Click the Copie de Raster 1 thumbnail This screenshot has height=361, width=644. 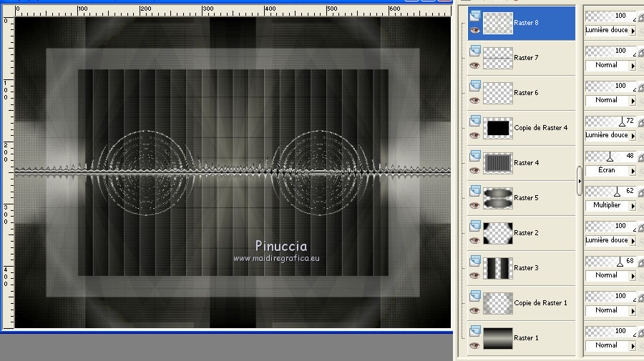(498, 303)
